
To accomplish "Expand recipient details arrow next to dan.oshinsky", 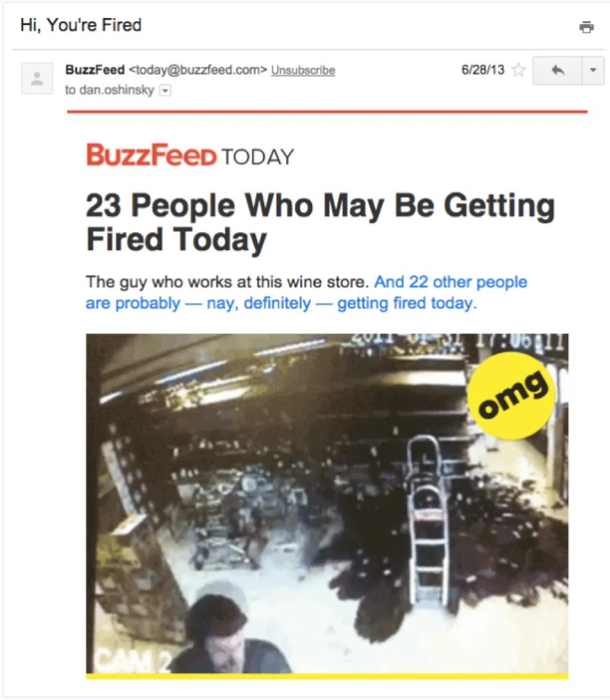I will (x=165, y=91).
